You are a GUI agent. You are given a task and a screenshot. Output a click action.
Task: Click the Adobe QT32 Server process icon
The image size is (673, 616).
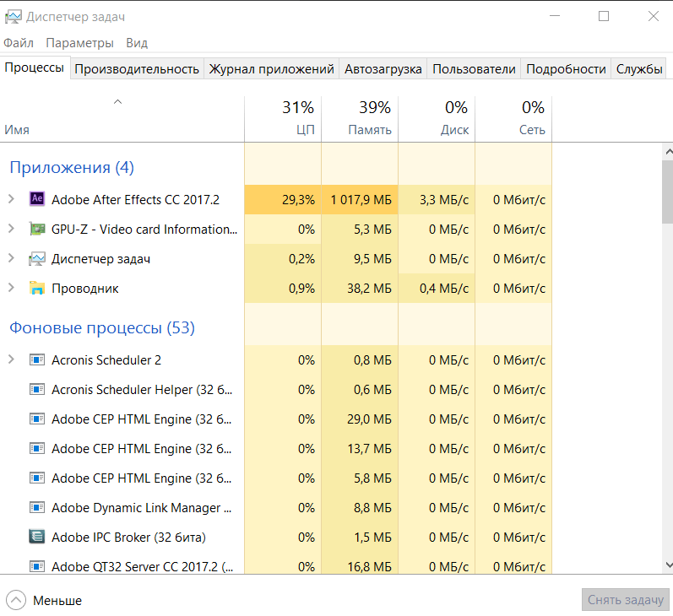(37, 567)
